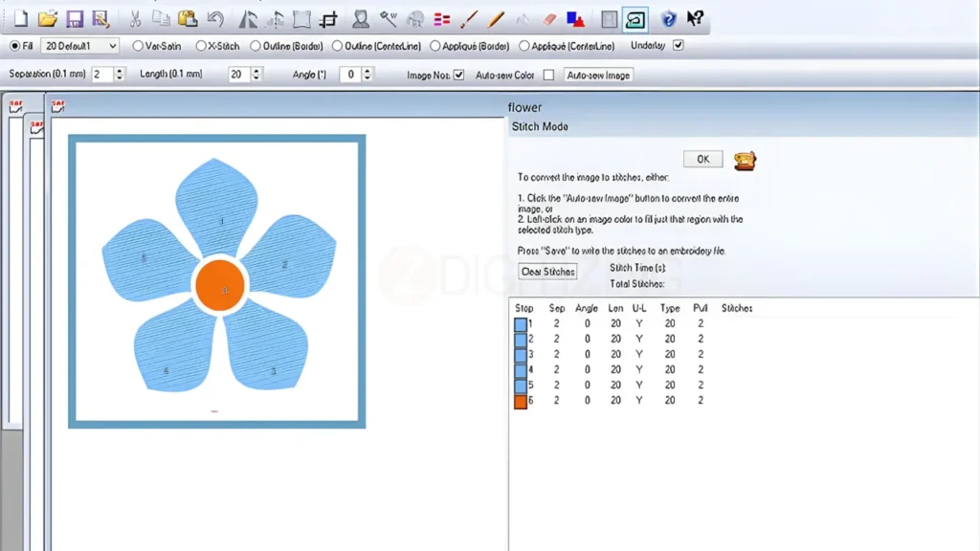Image resolution: width=980 pixels, height=551 pixels.
Task: Click the small sewing machine icon beside OK
Action: click(745, 160)
